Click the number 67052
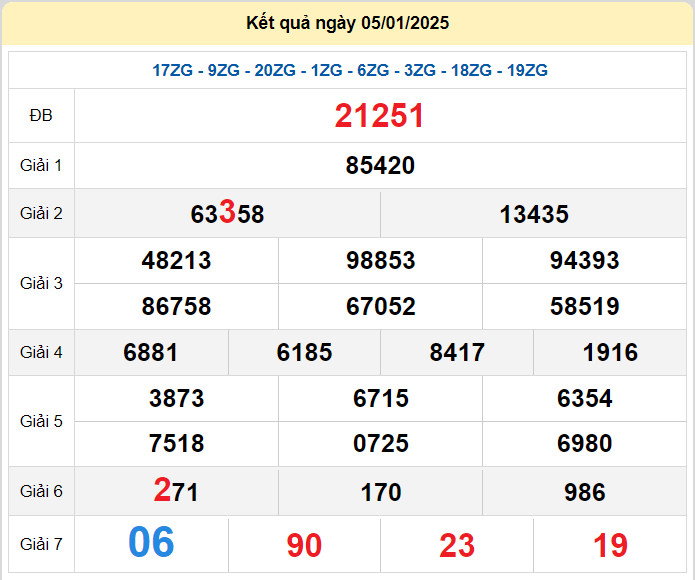 [x=380, y=306]
